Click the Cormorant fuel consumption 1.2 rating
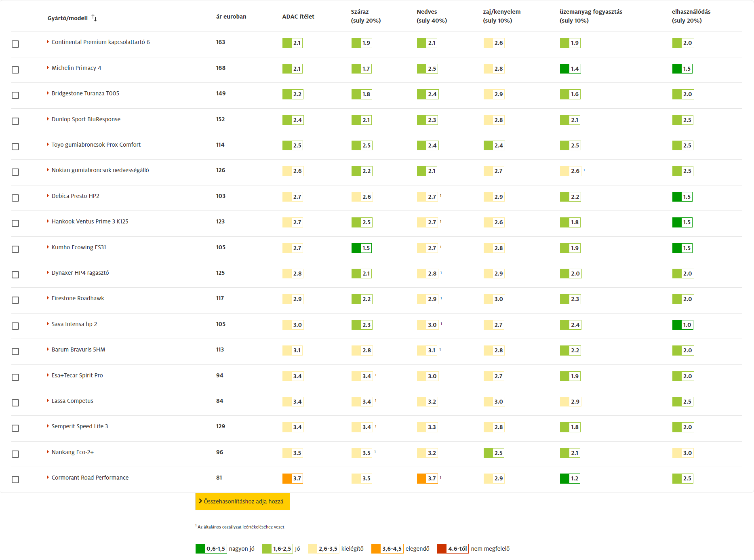Screen dimensions: 754x560 coord(570,478)
